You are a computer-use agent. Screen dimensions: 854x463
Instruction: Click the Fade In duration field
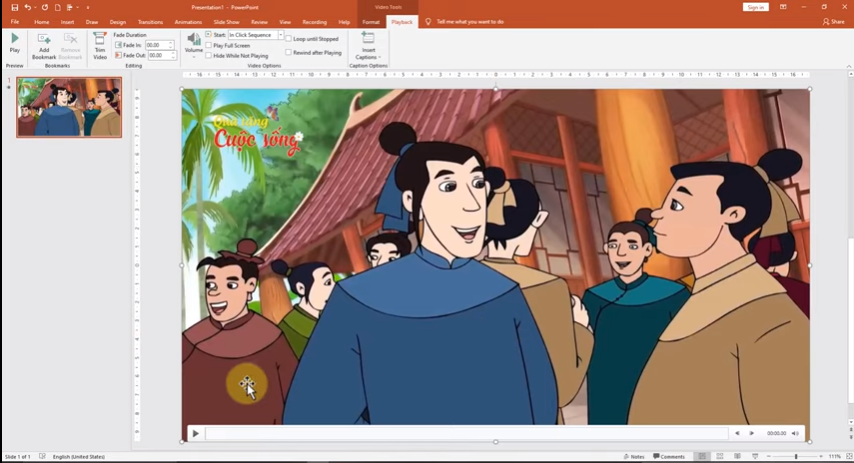[x=156, y=45]
